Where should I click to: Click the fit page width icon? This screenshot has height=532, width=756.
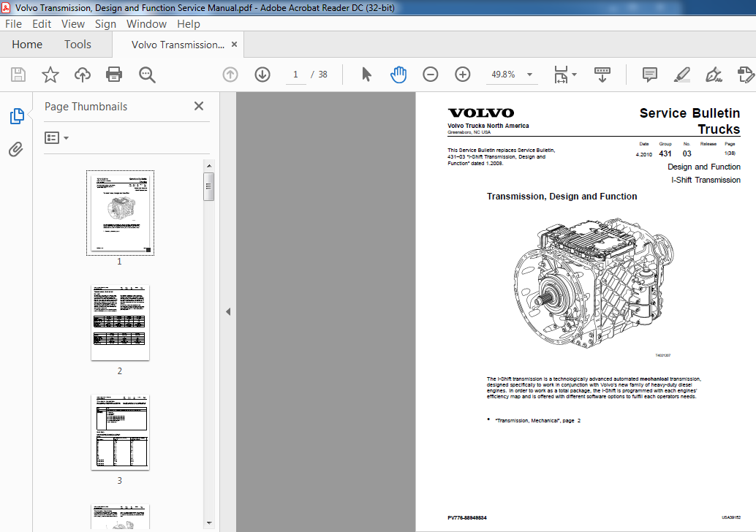[562, 75]
